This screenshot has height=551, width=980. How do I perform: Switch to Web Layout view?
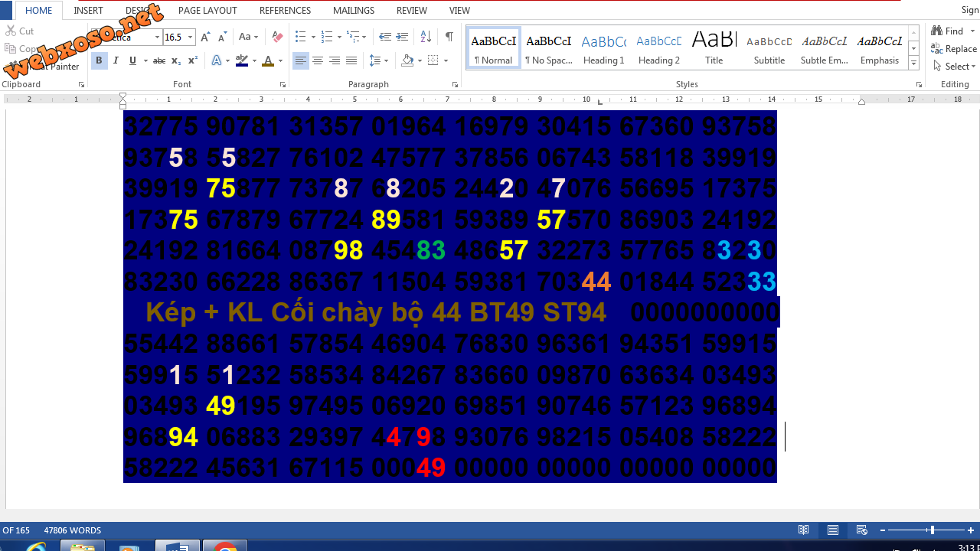861,530
